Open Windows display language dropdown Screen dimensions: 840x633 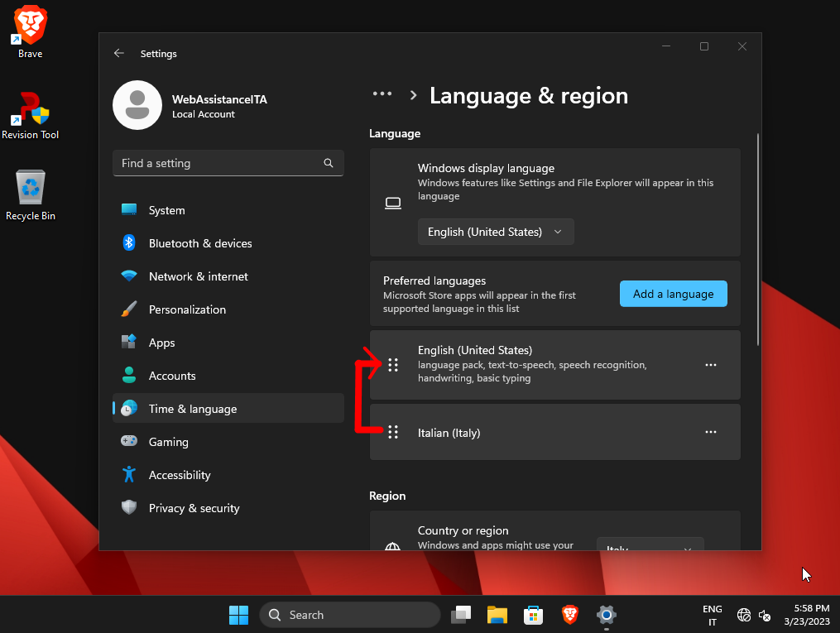pos(496,232)
